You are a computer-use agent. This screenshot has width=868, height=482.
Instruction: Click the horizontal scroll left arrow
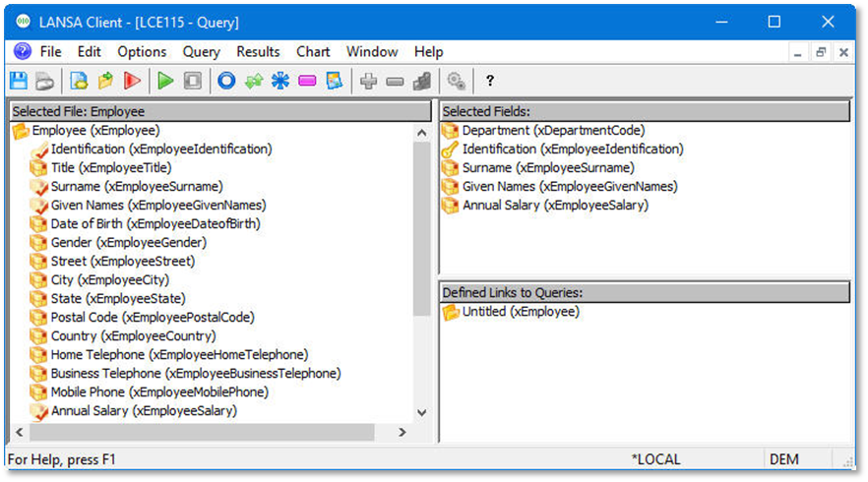[20, 432]
